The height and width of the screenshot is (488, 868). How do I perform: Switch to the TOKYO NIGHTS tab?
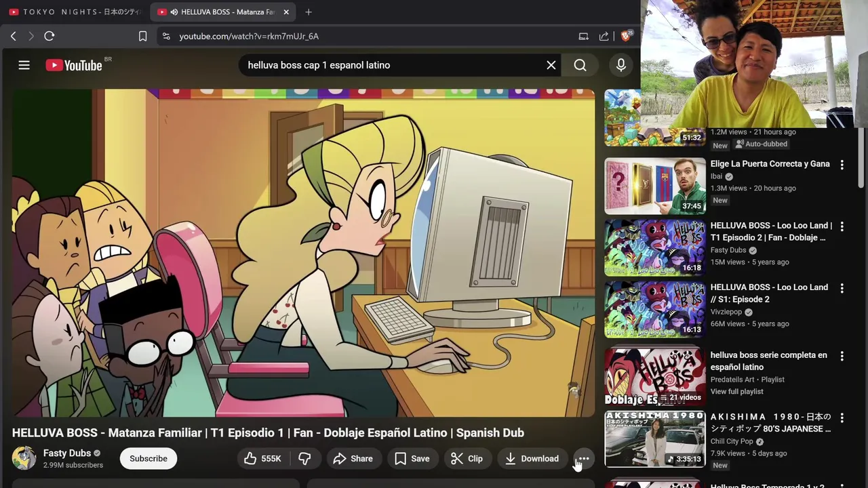(75, 12)
